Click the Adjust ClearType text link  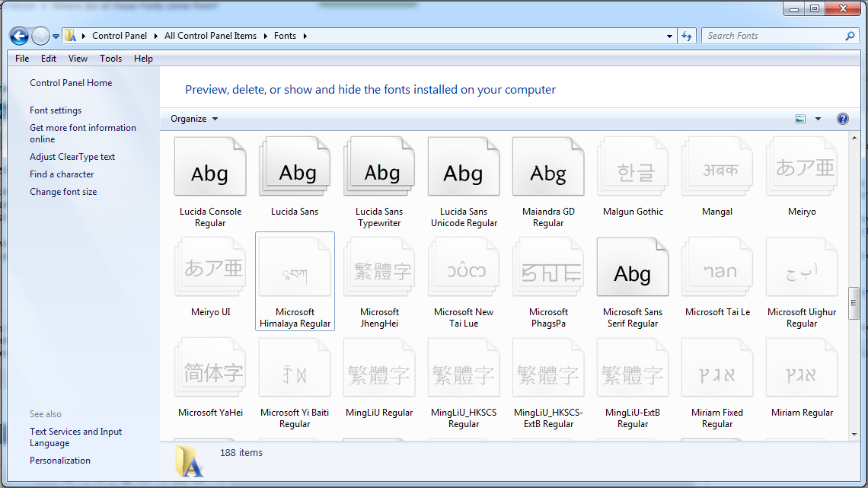(72, 157)
